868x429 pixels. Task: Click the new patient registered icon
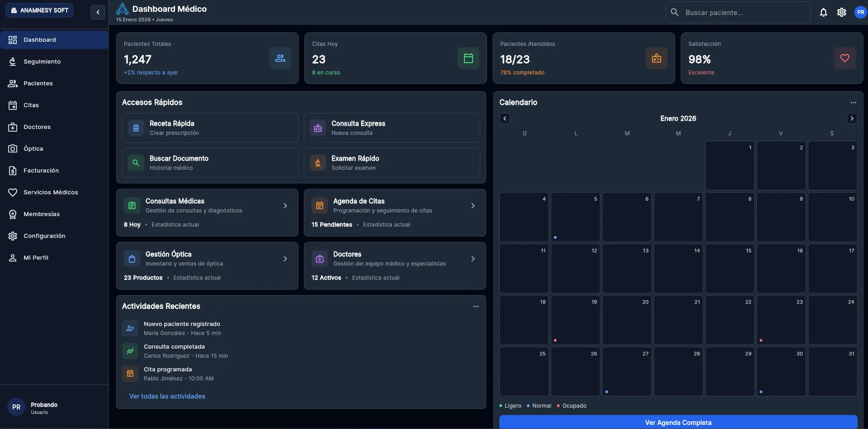[x=130, y=328]
